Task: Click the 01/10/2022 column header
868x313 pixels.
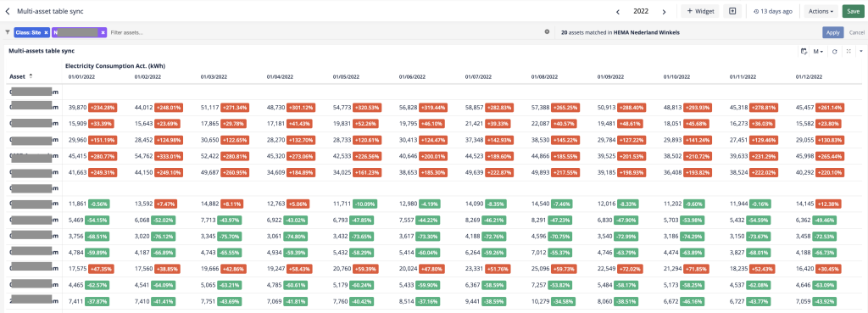Action: tap(677, 77)
